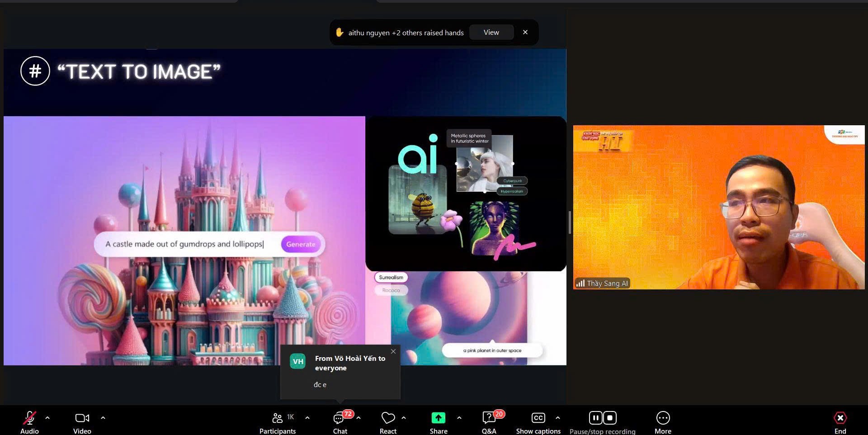Expand video options arrow
Image resolution: width=868 pixels, height=435 pixels.
click(103, 418)
